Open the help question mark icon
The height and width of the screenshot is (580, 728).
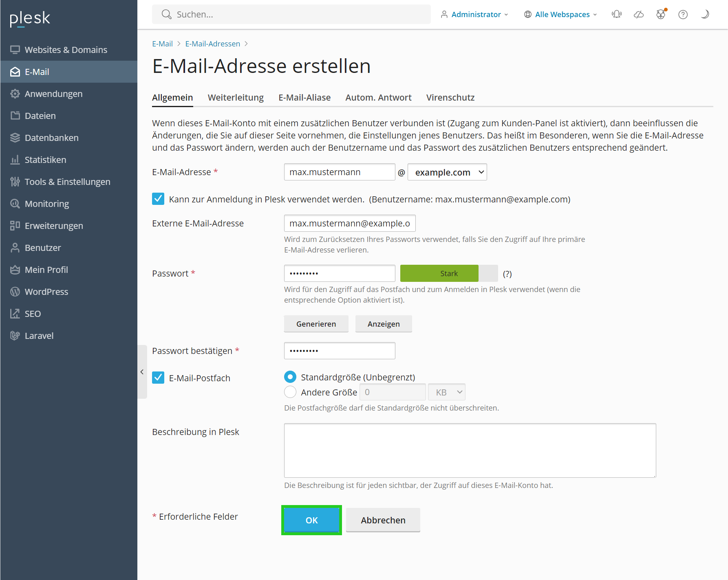click(x=683, y=15)
